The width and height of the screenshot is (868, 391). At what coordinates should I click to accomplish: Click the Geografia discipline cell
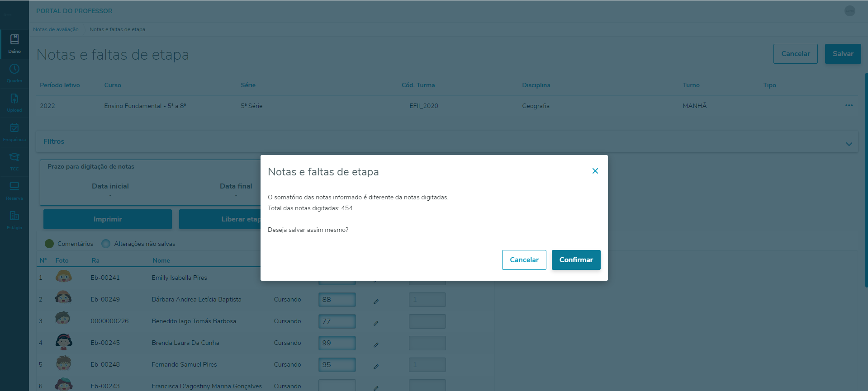point(536,106)
